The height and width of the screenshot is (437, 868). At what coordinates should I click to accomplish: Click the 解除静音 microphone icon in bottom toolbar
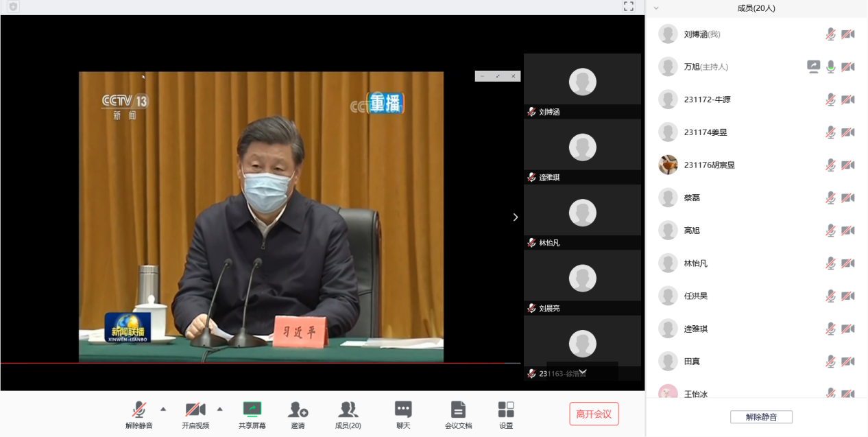138,410
